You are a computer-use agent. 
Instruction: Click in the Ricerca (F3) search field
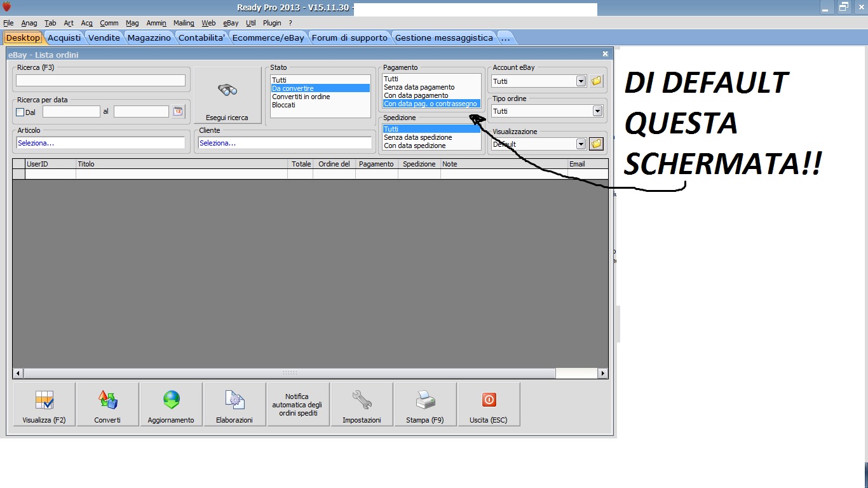[100, 80]
